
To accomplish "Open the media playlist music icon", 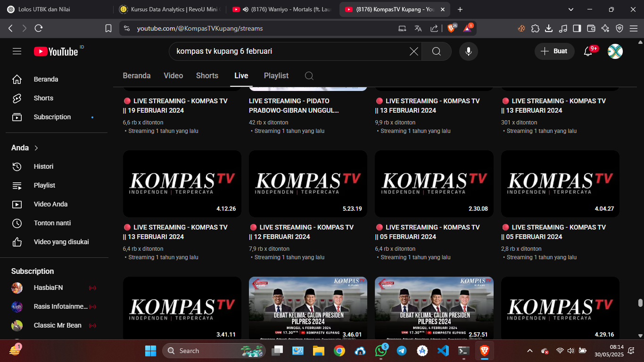I will (563, 28).
